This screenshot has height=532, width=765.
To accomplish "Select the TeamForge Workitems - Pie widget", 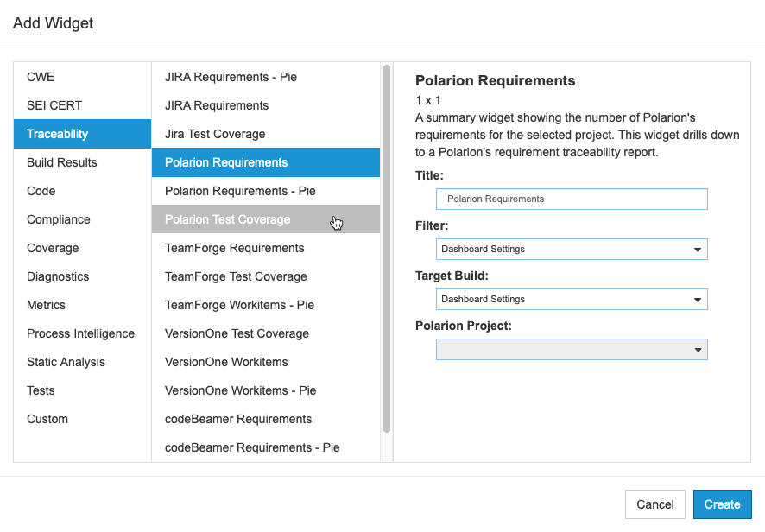I will click(x=266, y=305).
